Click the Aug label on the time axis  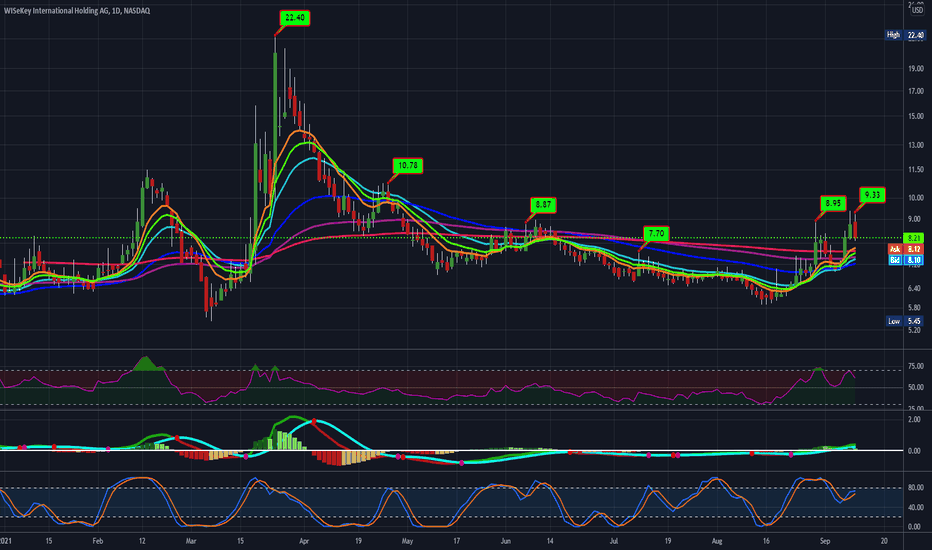pos(717,541)
